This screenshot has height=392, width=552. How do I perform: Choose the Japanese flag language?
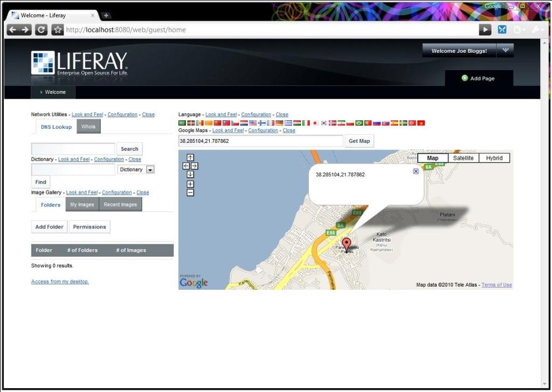point(315,123)
